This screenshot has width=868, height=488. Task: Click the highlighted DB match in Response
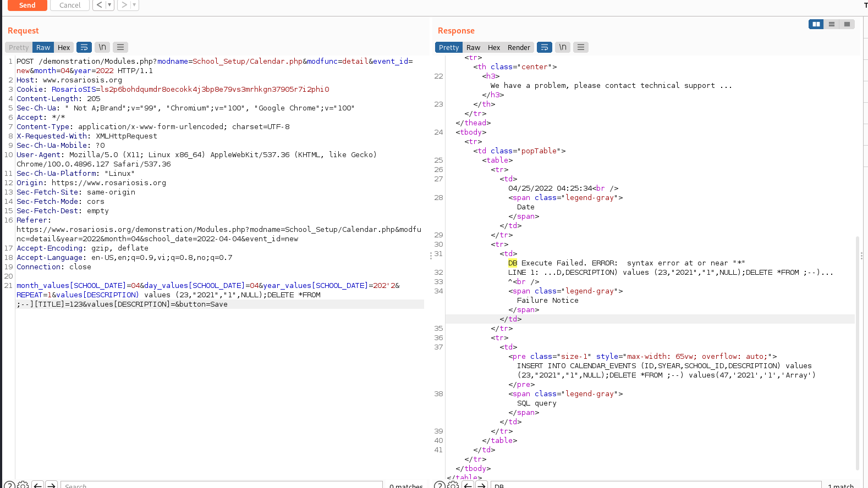513,263
